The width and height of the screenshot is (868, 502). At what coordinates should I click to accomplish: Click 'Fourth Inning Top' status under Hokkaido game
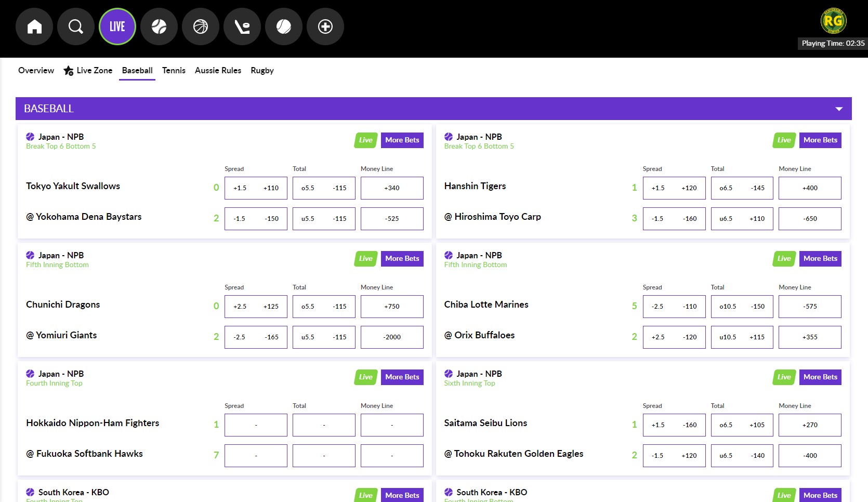(54, 384)
